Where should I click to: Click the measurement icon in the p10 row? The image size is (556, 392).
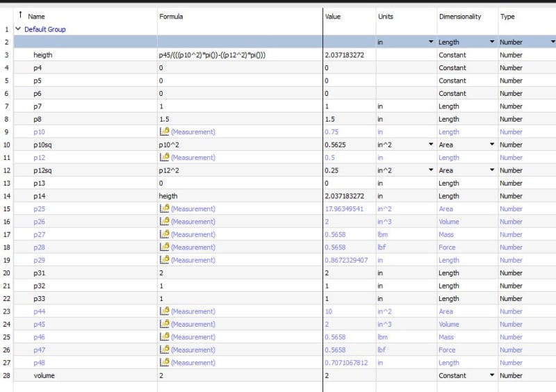pos(164,131)
